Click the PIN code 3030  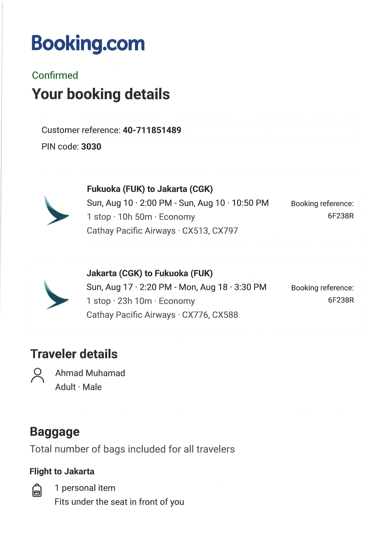pyautogui.click(x=91, y=147)
